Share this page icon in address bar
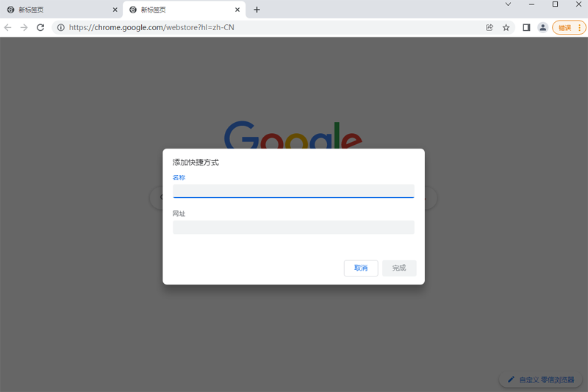This screenshot has width=588, height=392. (490, 27)
